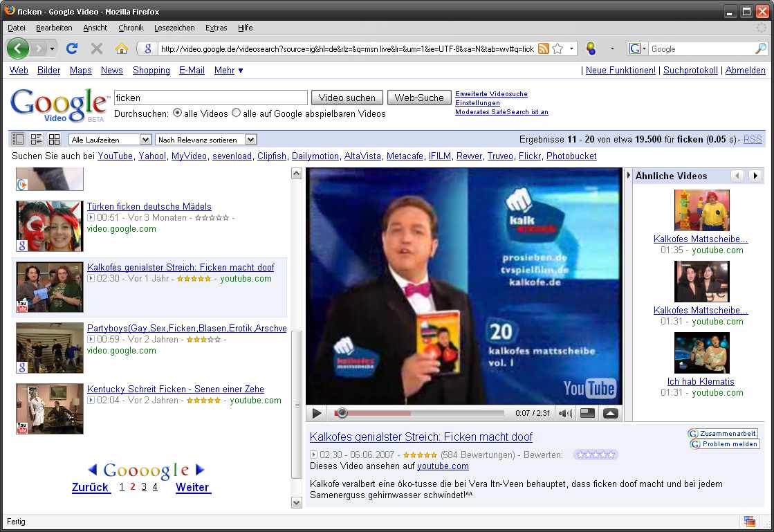This screenshot has height=532, width=774.
Task: Select the 'alle Videos' radio button
Action: click(177, 113)
